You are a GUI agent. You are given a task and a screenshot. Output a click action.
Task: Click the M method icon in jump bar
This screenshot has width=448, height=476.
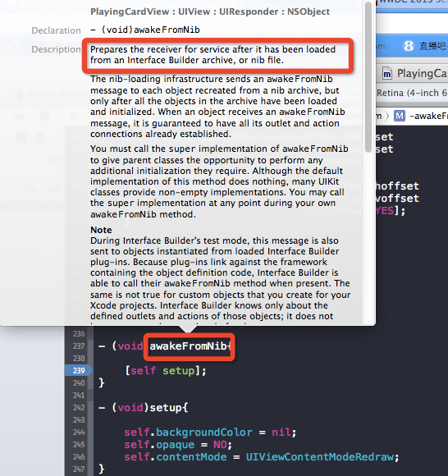point(399,116)
